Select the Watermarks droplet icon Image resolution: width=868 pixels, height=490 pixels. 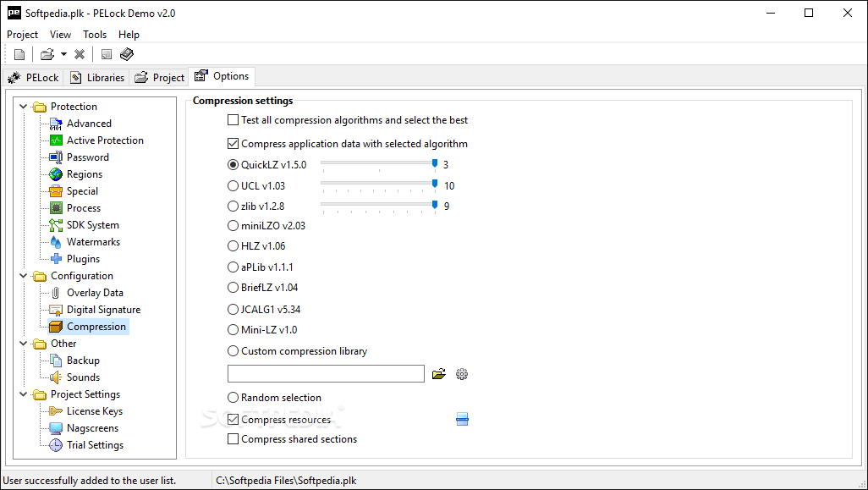(56, 242)
